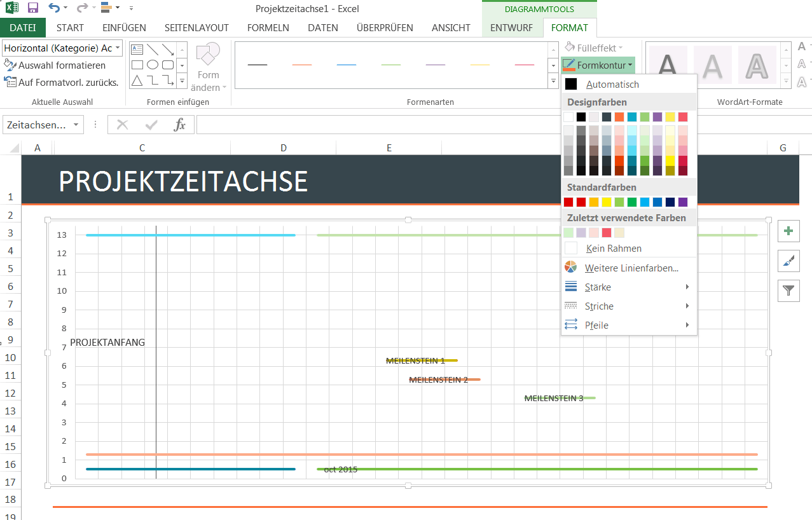Open the Chart Elements plus button
Viewport: 812px width, 520px height.
point(788,231)
